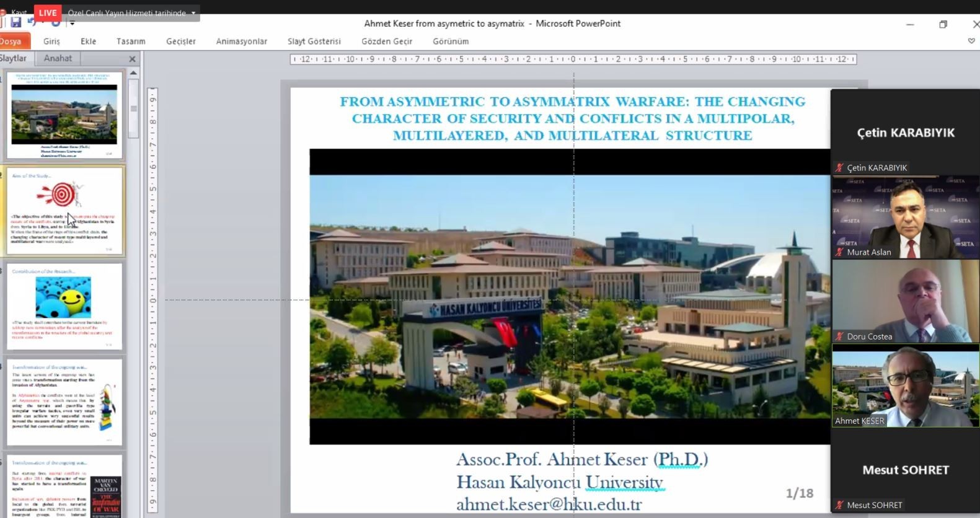Viewport: 980px width, 518px height.
Task: Click the muted microphone icon for Murat Aslan
Action: click(x=839, y=252)
